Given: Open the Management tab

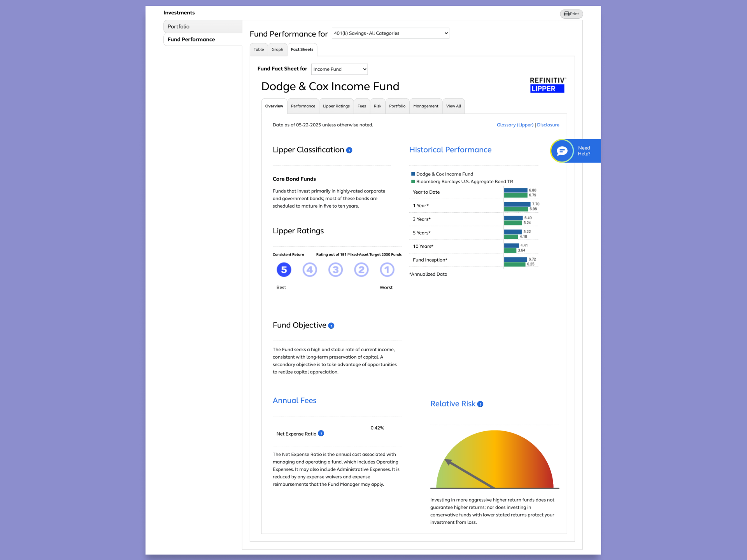Looking at the screenshot, I should (x=426, y=106).
